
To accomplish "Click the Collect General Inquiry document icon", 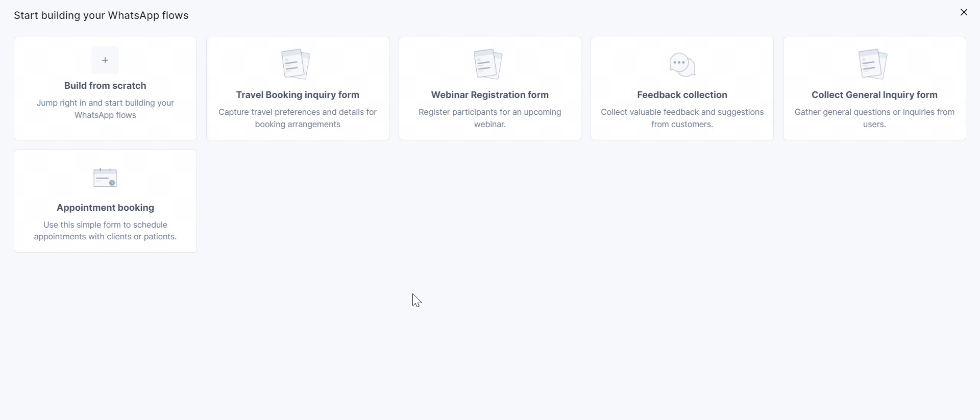I will tap(873, 64).
